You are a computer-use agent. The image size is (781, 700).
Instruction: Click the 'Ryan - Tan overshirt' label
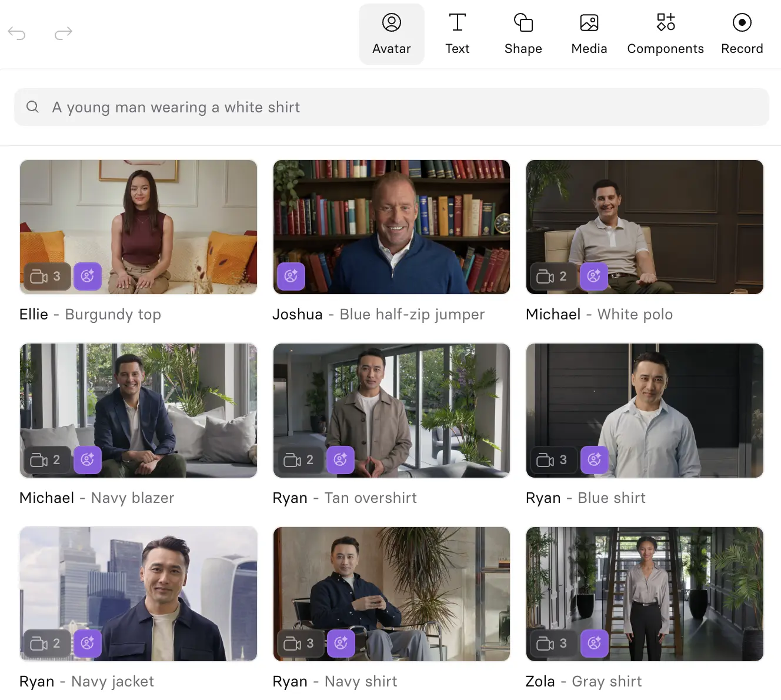345,498
